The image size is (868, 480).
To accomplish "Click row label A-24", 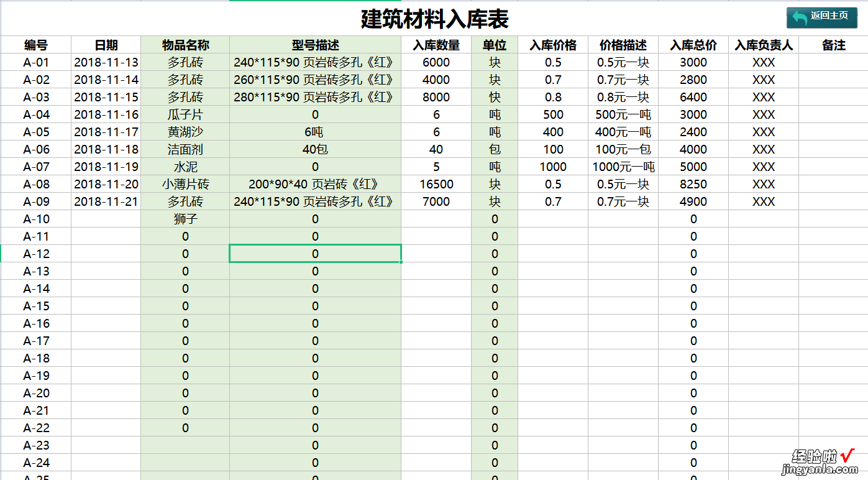I will click(x=36, y=463).
